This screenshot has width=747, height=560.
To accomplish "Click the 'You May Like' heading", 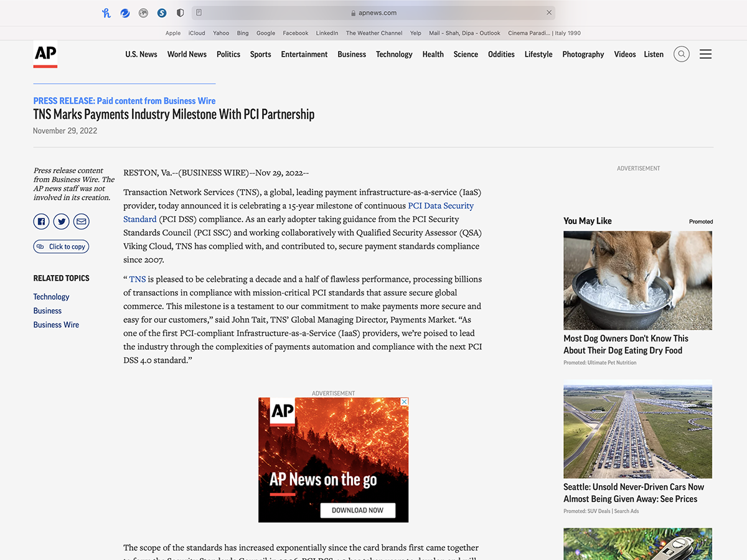I will 588,221.
